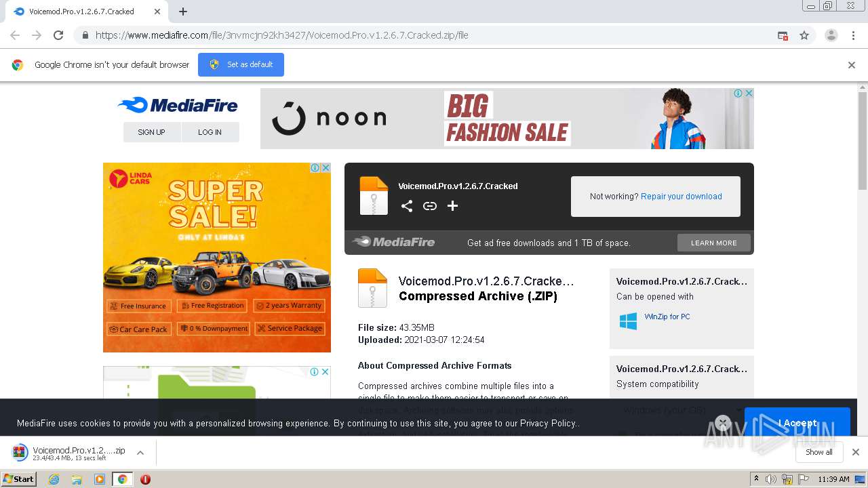Open the Windows Start menu
The height and width of the screenshot is (488, 868).
pos(19,479)
